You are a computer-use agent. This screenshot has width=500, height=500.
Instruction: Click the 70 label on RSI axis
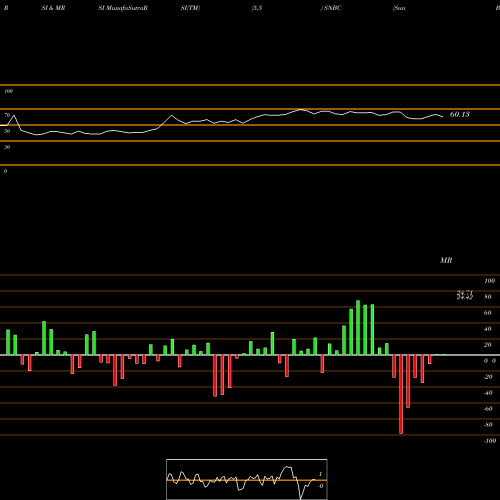[7, 115]
